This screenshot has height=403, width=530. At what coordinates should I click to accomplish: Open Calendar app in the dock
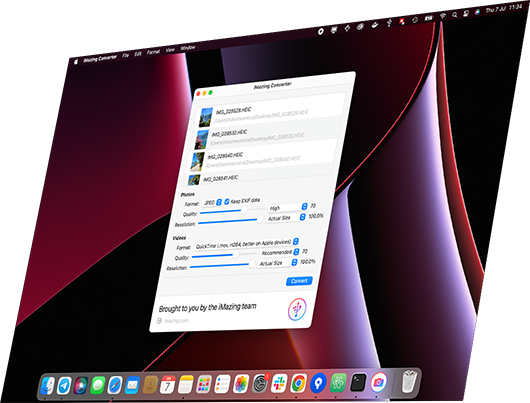[x=168, y=385]
